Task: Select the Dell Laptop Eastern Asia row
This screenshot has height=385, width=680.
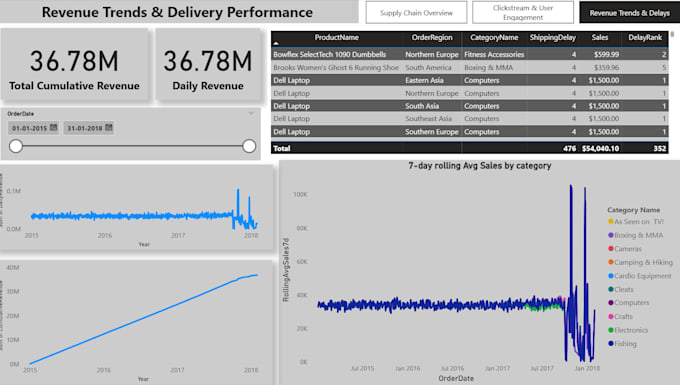Action: (x=470, y=80)
